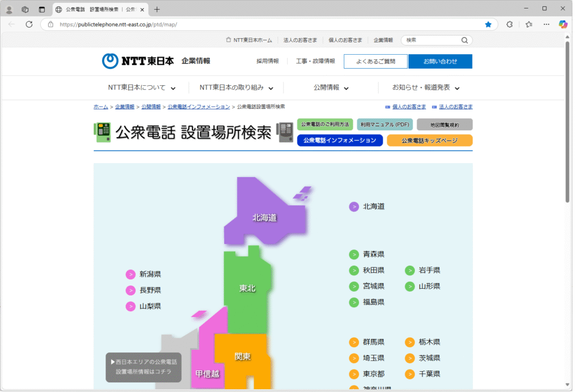View site info via the lock icon

point(51,25)
